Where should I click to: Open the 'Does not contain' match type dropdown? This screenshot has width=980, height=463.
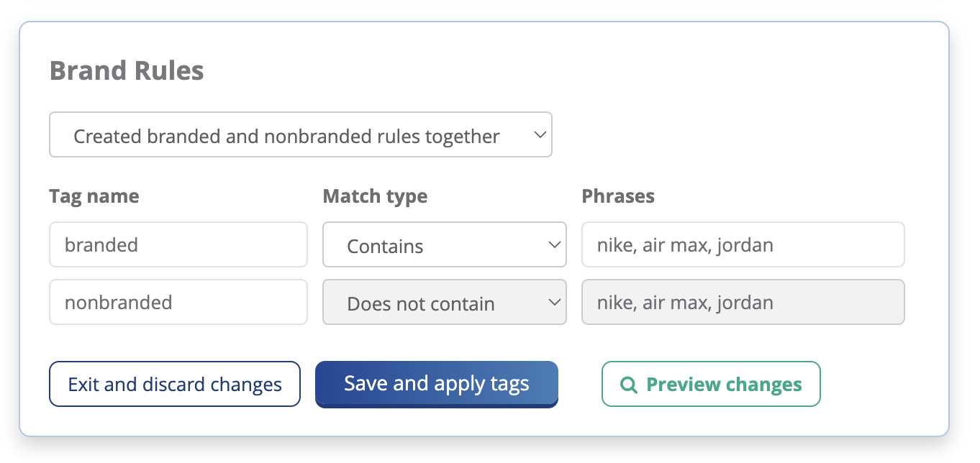click(x=444, y=303)
